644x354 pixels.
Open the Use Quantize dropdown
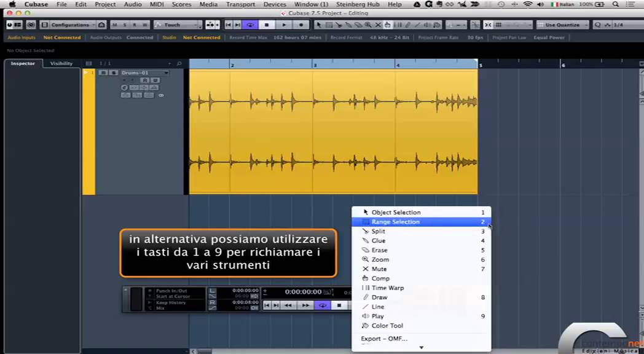[562, 25]
